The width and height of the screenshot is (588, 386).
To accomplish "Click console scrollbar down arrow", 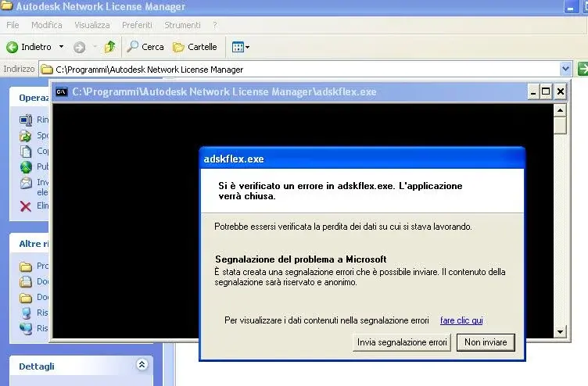I will pos(560,331).
